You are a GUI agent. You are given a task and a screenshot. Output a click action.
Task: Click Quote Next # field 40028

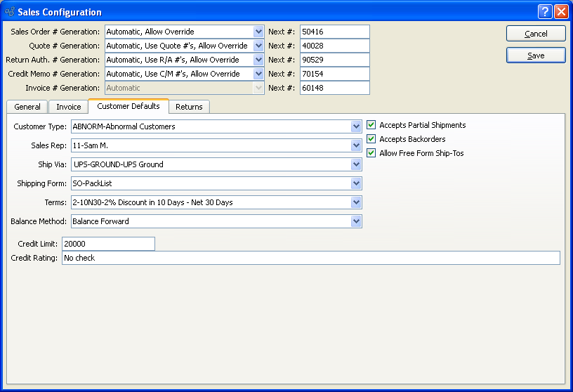tap(335, 46)
